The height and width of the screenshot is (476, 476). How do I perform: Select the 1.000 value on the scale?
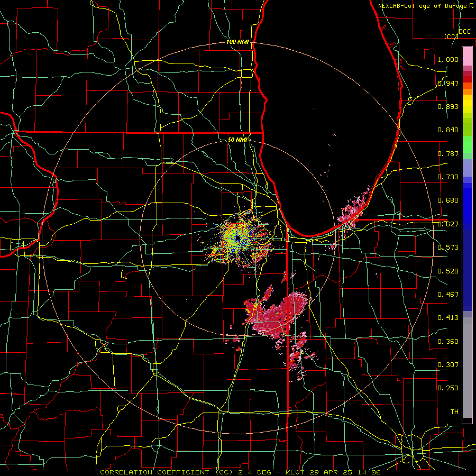pos(448,59)
